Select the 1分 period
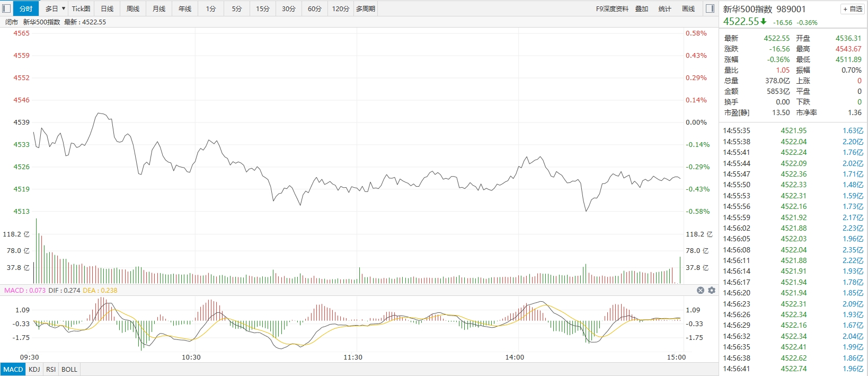868x376 pixels. point(211,8)
